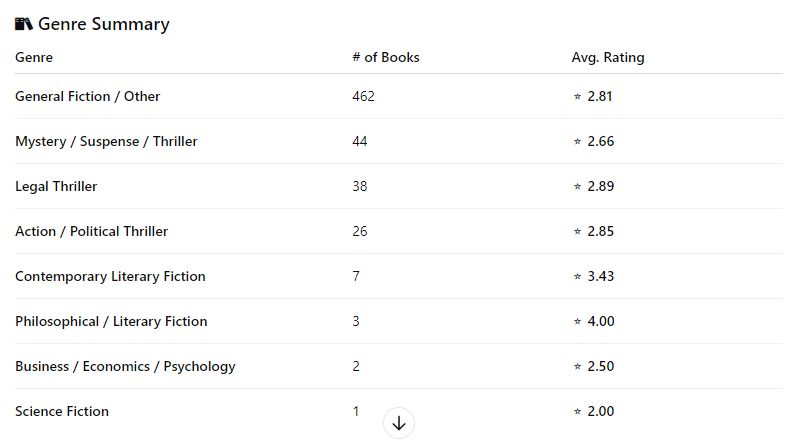The height and width of the screenshot is (445, 789).
Task: Select the Action / Political Thriller row
Action: (91, 232)
